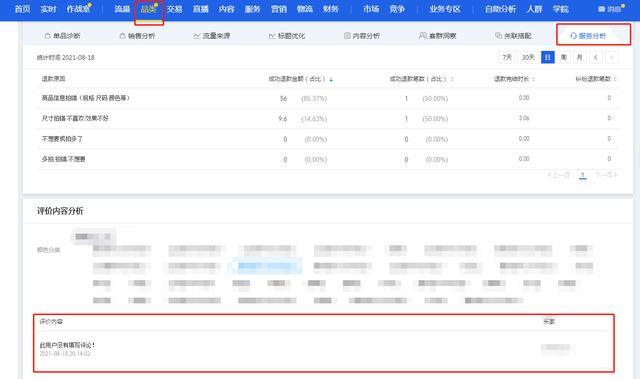Screen dimensions: 640x379
Task: Open the review 此用户没有填写评论
Action: [x=67, y=345]
